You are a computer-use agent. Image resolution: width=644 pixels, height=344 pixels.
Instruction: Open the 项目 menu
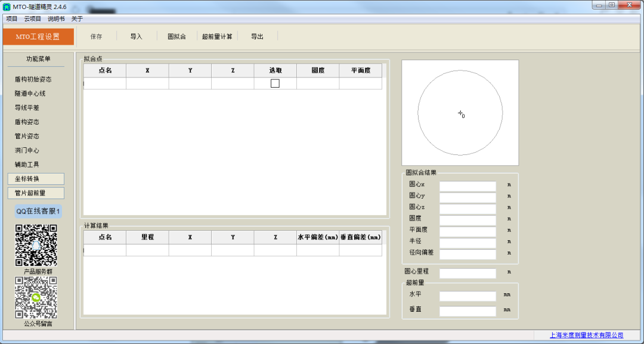[12, 18]
